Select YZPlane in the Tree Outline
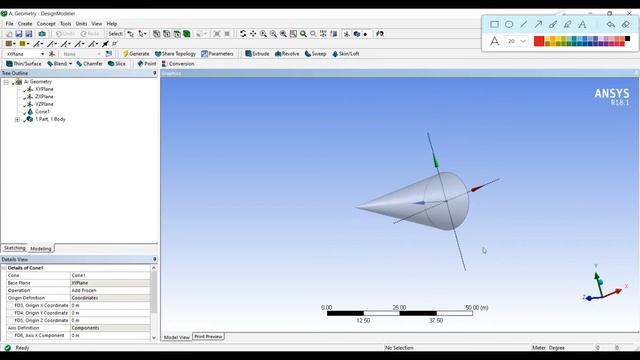640x360 pixels. [x=44, y=104]
